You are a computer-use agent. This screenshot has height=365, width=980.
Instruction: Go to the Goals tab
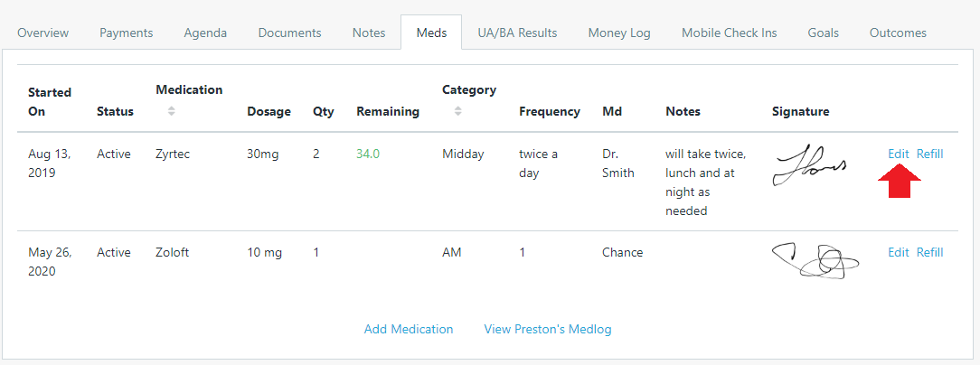pos(824,33)
